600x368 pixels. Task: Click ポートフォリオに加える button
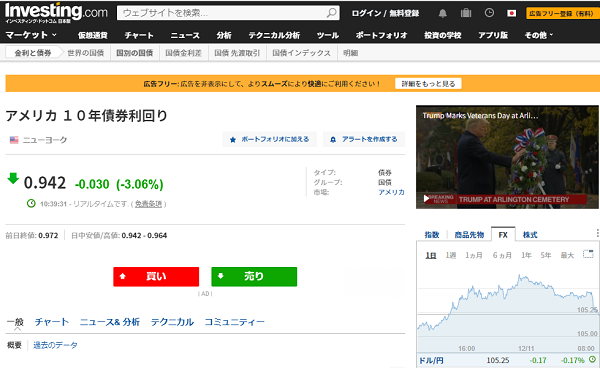coord(269,139)
